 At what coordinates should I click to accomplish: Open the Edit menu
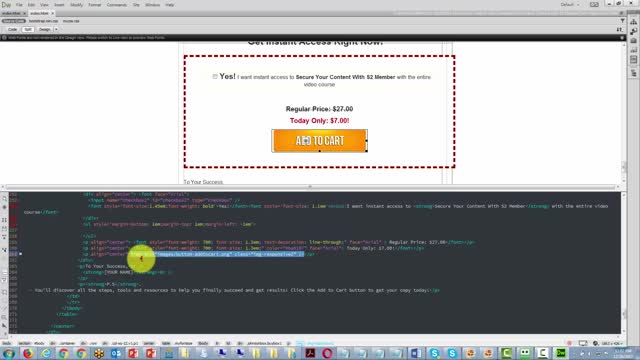click(31, 5)
